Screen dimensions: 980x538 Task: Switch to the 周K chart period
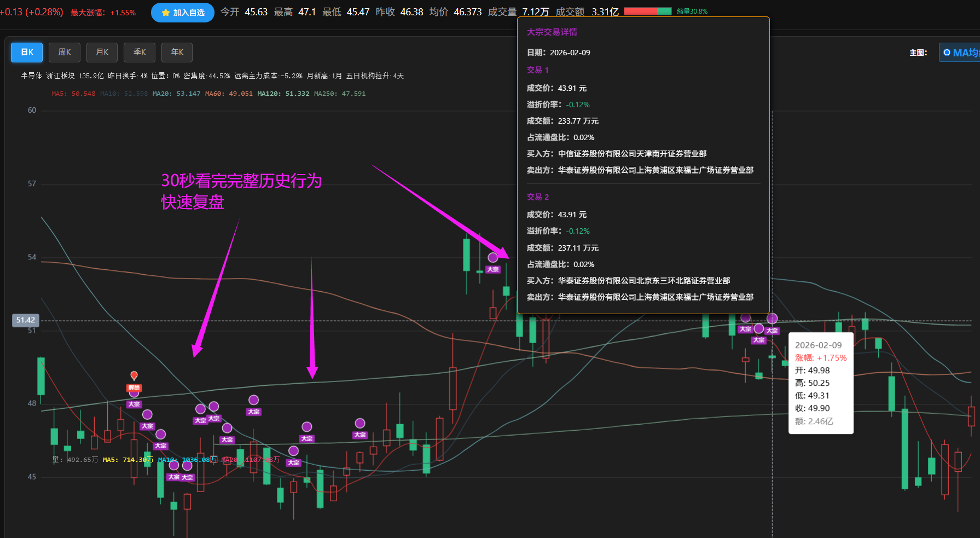(65, 53)
